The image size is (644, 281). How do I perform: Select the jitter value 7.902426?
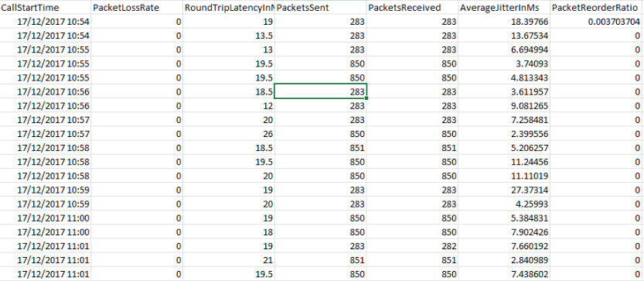point(504,231)
